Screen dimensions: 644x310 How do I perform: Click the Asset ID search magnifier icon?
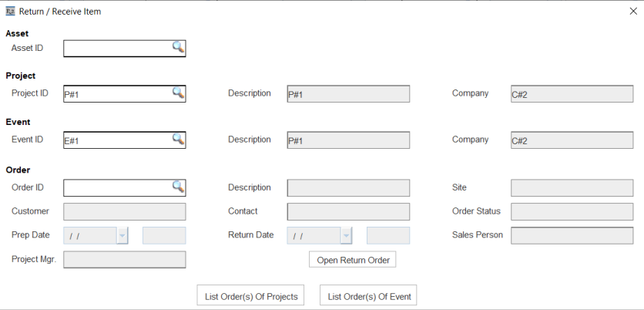pyautogui.click(x=178, y=47)
